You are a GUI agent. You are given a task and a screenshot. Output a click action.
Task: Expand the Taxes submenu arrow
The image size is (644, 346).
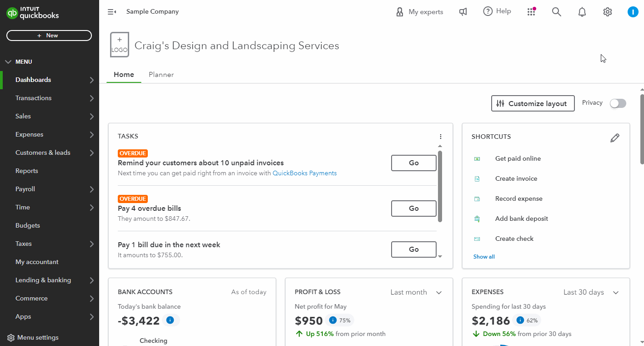coord(92,244)
